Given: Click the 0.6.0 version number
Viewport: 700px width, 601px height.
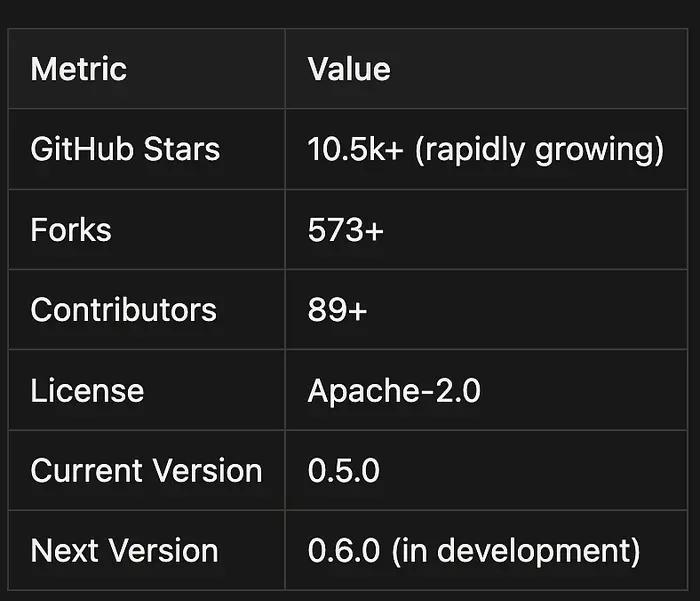Looking at the screenshot, I should pyautogui.click(x=343, y=550).
